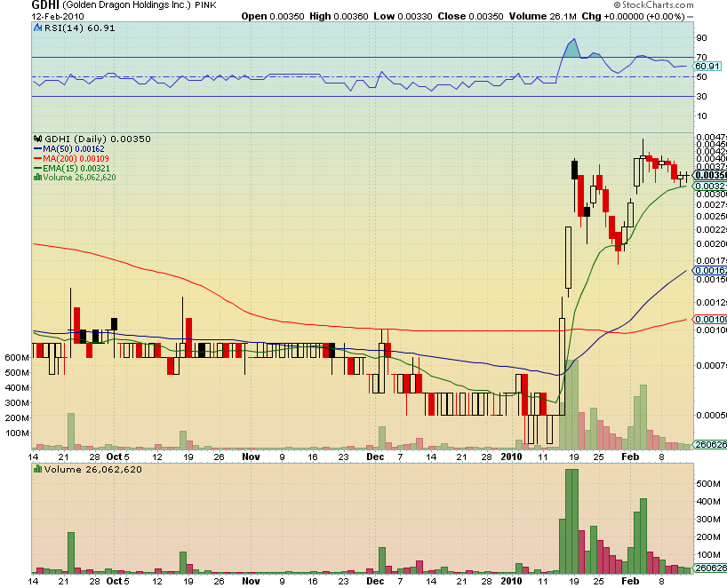Click the bold last-price tag on the right price axis
The height and width of the screenshot is (588, 727).
[x=710, y=175]
